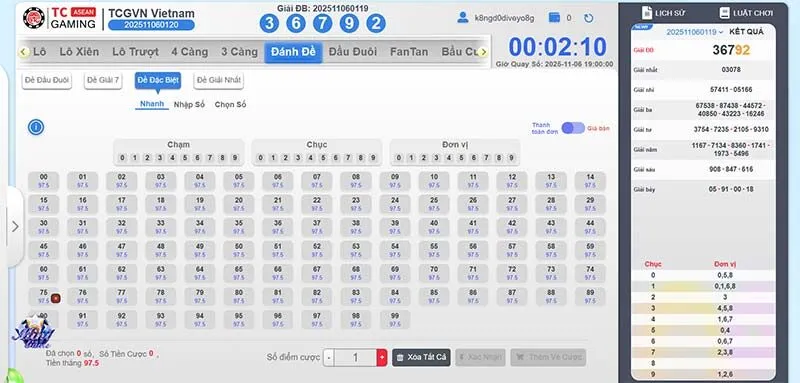Choose Chọn Số entry mode

(230, 105)
